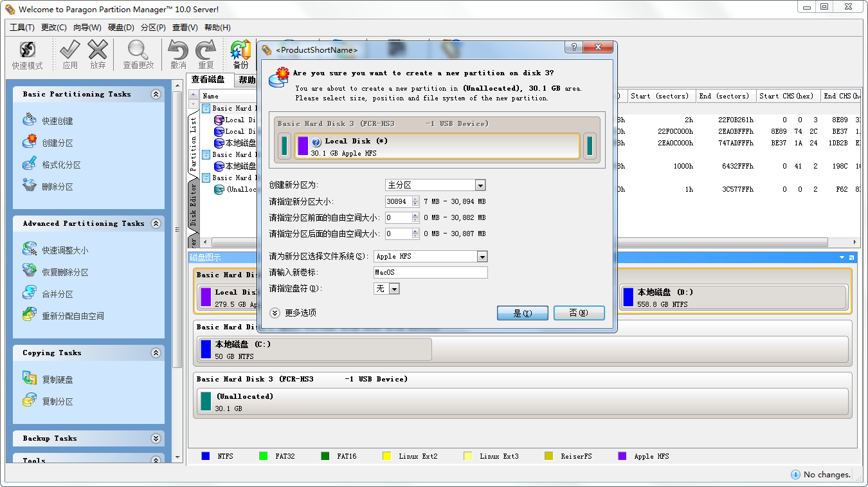Expand the Backup Tasks panel
Image resolution: width=868 pixels, height=487 pixels.
156,438
